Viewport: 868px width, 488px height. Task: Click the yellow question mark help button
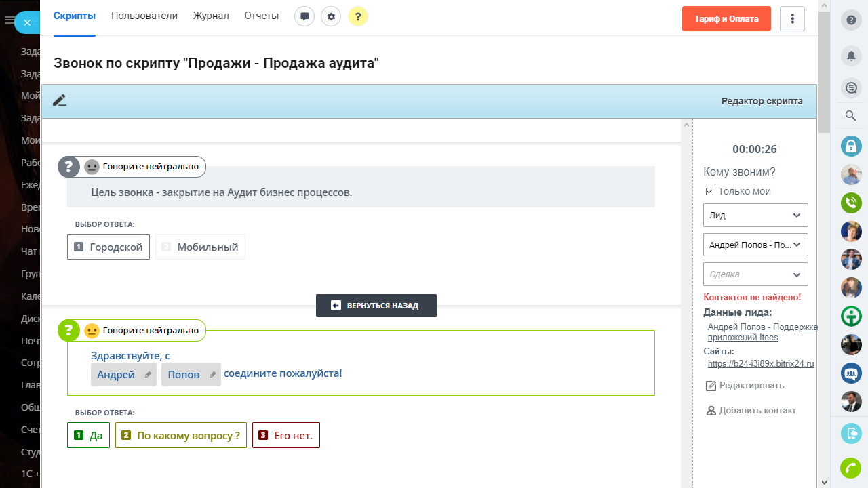[x=358, y=16]
